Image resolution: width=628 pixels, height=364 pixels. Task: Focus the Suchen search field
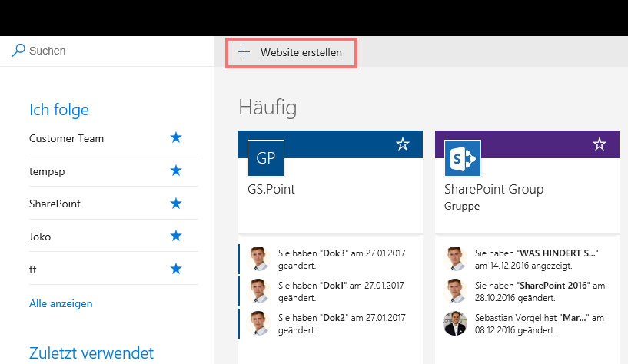107,51
